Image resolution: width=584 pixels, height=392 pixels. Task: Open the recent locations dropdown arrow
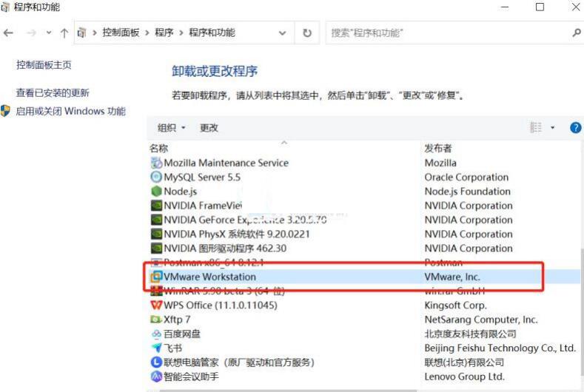point(49,33)
